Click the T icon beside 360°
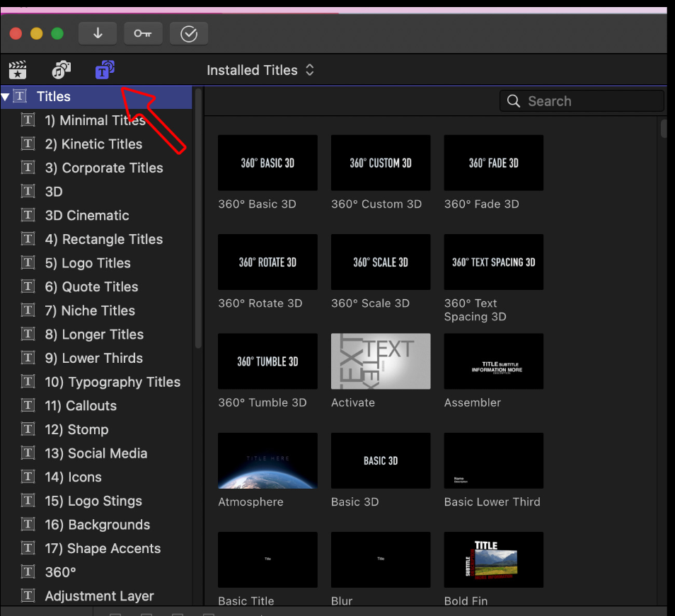The image size is (675, 616). 28,571
